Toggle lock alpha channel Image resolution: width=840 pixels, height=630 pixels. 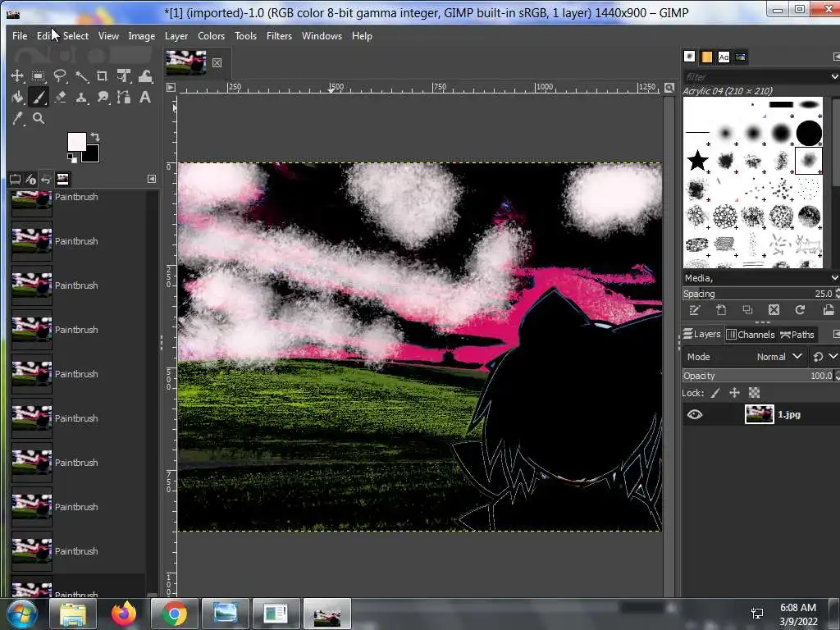pos(755,393)
